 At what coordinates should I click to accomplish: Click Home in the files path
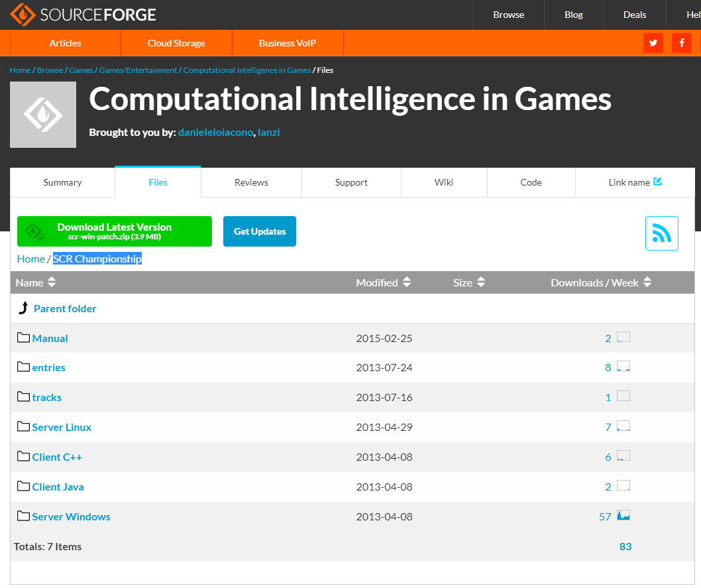(x=31, y=259)
